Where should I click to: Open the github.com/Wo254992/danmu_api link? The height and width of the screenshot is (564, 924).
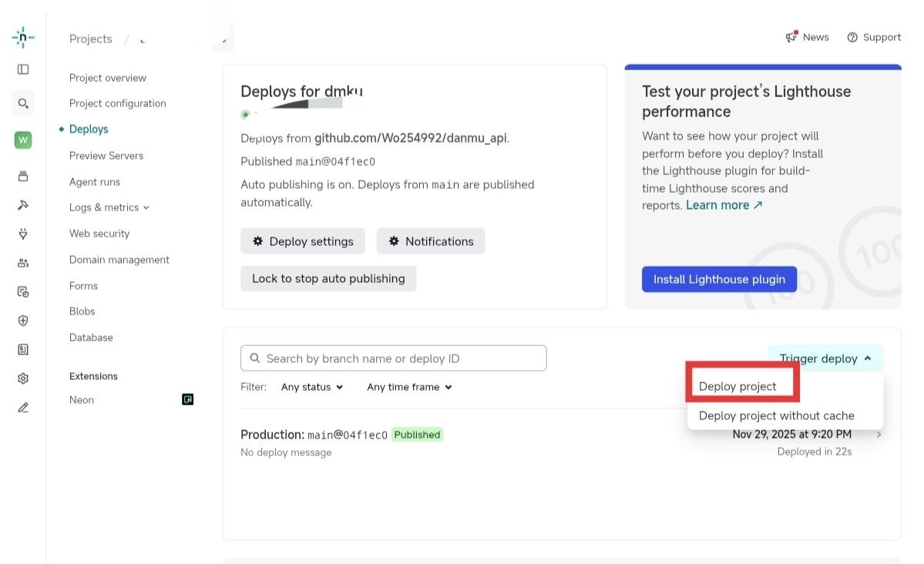[x=410, y=138]
